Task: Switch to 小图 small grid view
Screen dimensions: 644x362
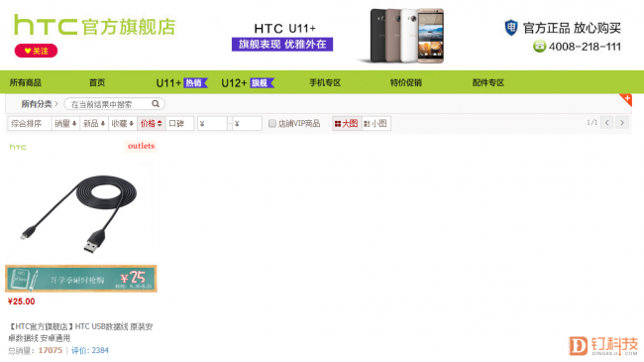Action: pos(376,123)
